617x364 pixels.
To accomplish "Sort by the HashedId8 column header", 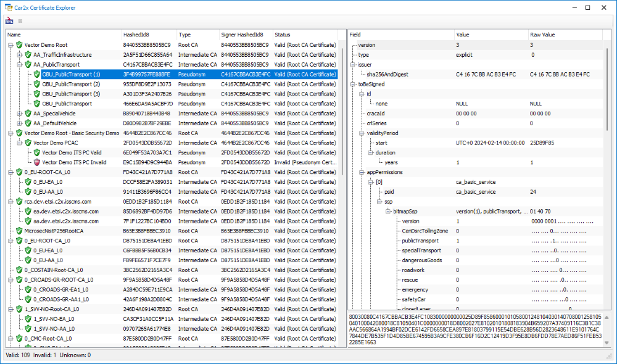I will coord(149,35).
